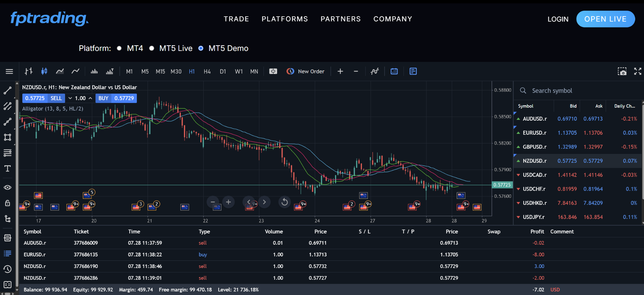Click New Order button

(x=305, y=71)
